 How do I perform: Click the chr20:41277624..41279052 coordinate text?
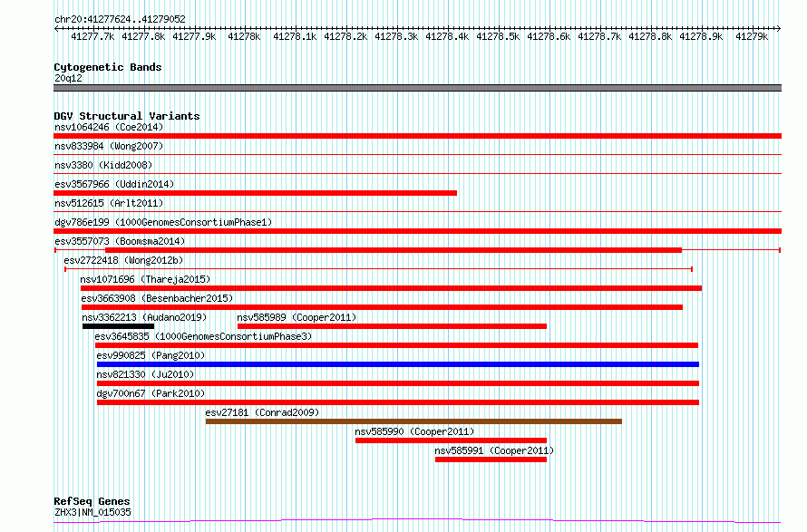tap(120, 20)
